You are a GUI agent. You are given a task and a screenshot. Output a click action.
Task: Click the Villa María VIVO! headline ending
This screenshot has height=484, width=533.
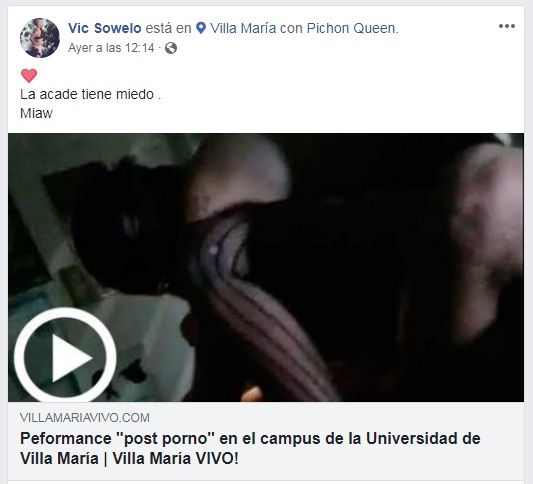[x=176, y=459]
